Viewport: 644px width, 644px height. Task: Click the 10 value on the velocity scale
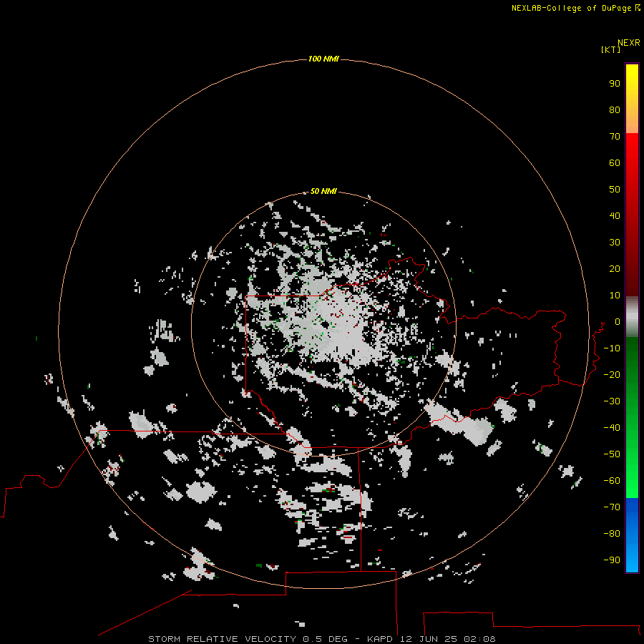tap(615, 296)
